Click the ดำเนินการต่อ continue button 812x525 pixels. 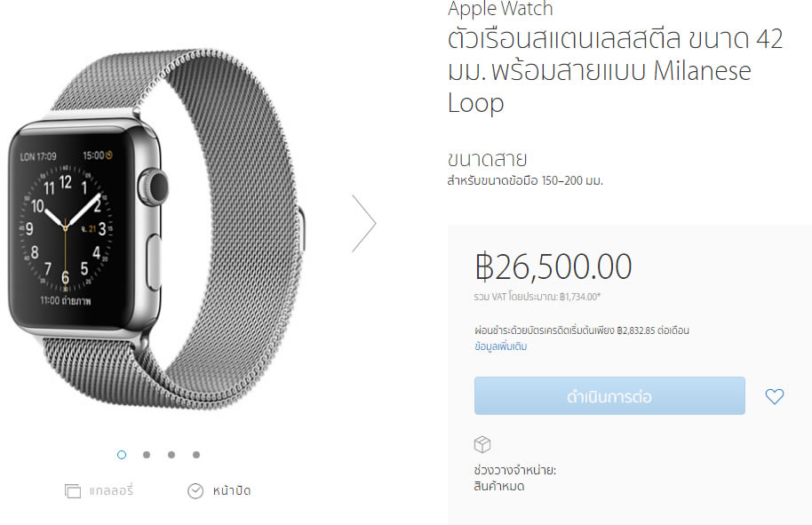pos(609,395)
